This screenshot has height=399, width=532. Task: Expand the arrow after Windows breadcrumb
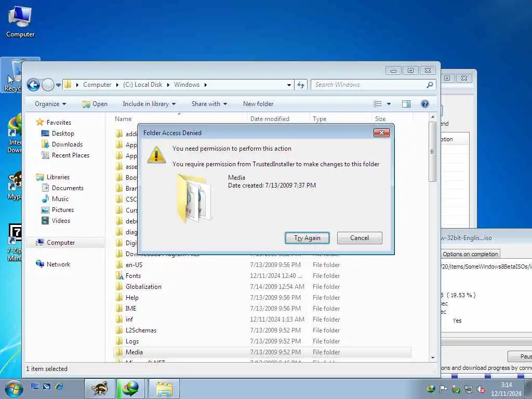[206, 85]
